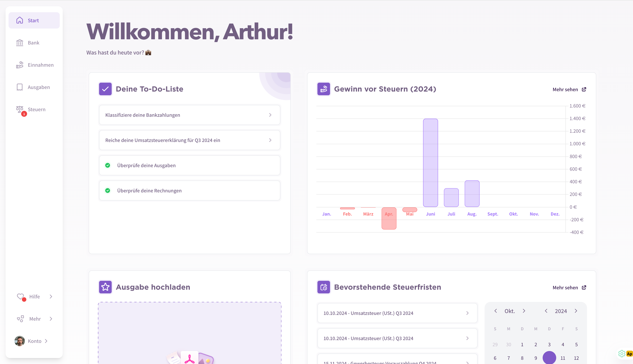Expand the Konto submenu arrow
Image resolution: width=633 pixels, height=364 pixels.
[46, 341]
